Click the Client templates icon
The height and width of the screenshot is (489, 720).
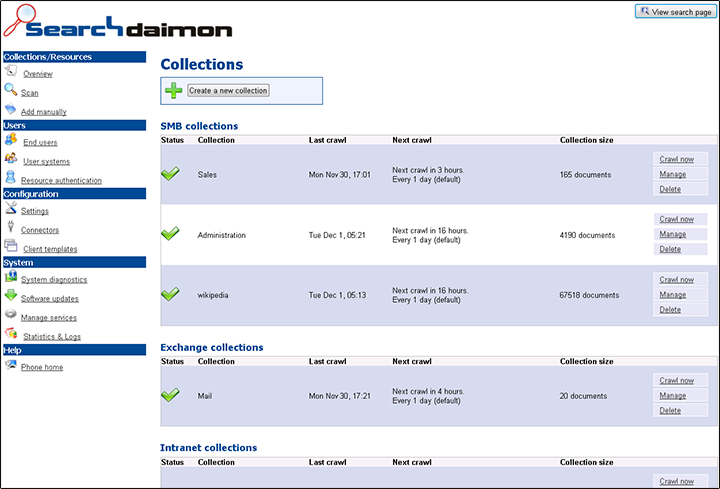click(x=11, y=245)
